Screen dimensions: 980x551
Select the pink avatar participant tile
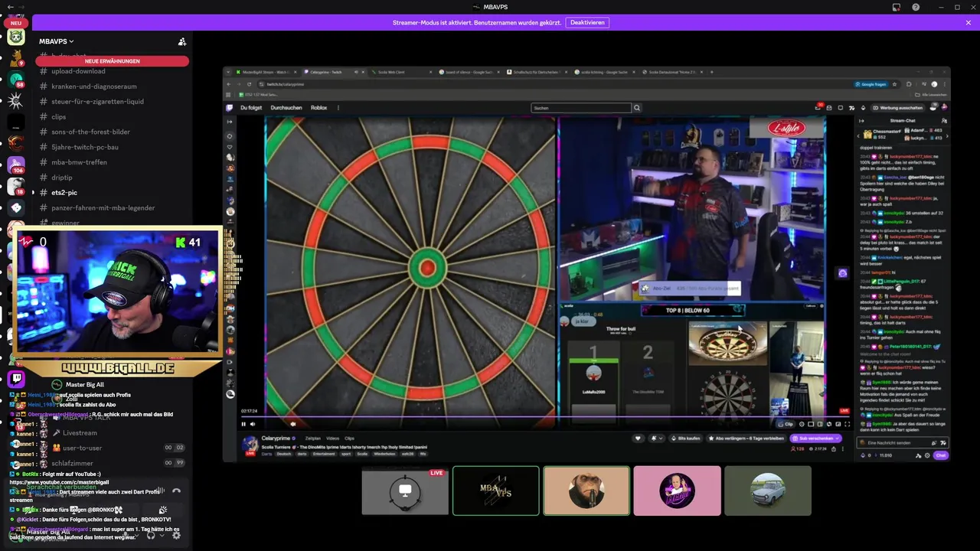[x=677, y=491]
